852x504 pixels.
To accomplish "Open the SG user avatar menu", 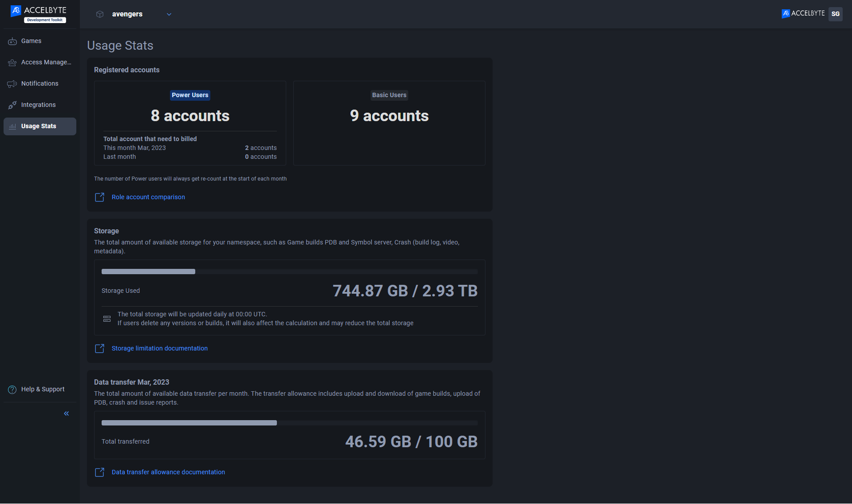I will 836,14.
